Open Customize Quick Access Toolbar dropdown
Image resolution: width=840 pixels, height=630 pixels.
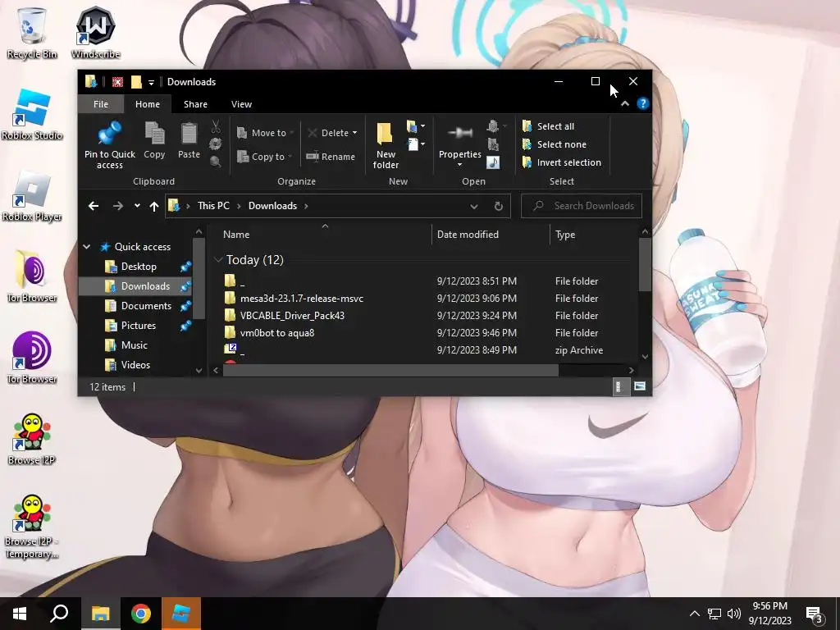[151, 82]
